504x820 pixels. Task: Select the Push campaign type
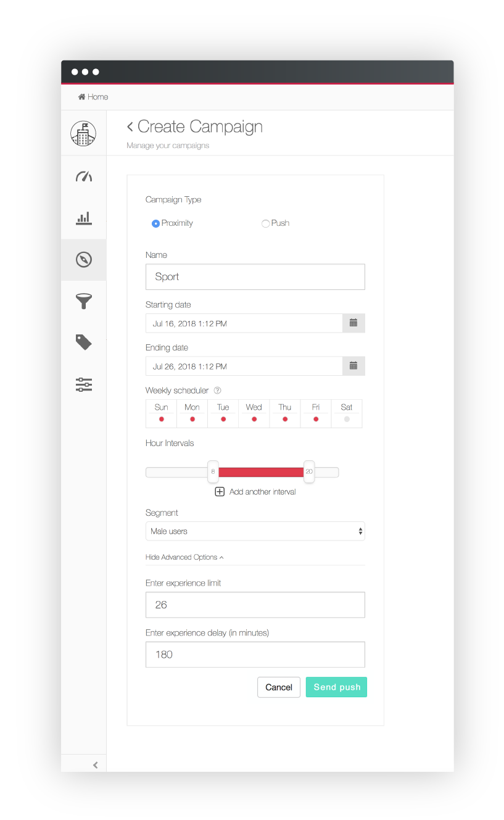pyautogui.click(x=265, y=223)
